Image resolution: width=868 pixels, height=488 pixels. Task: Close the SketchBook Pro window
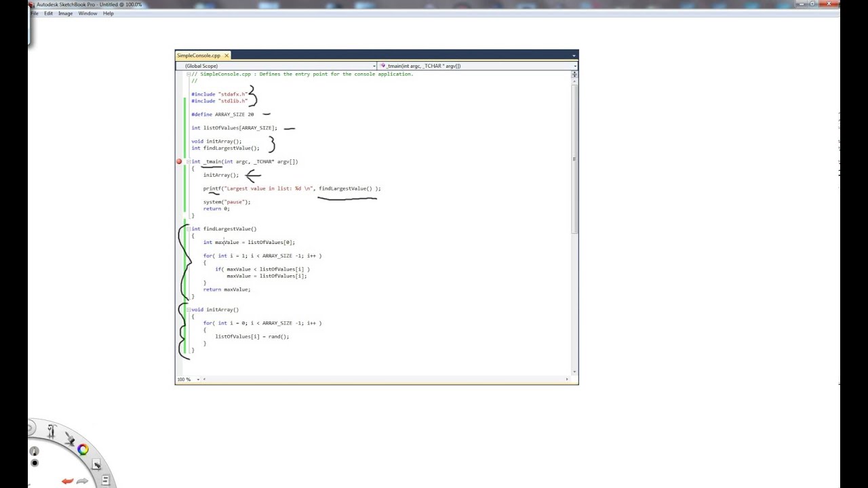coord(829,4)
